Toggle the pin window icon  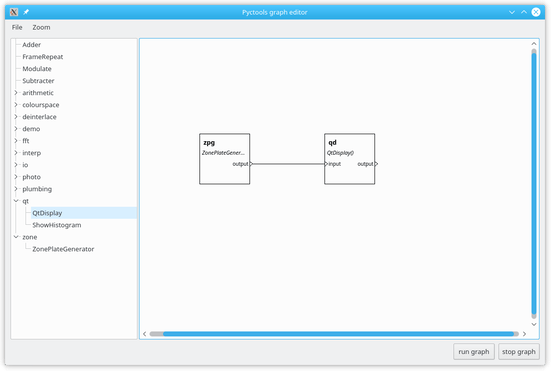click(26, 12)
